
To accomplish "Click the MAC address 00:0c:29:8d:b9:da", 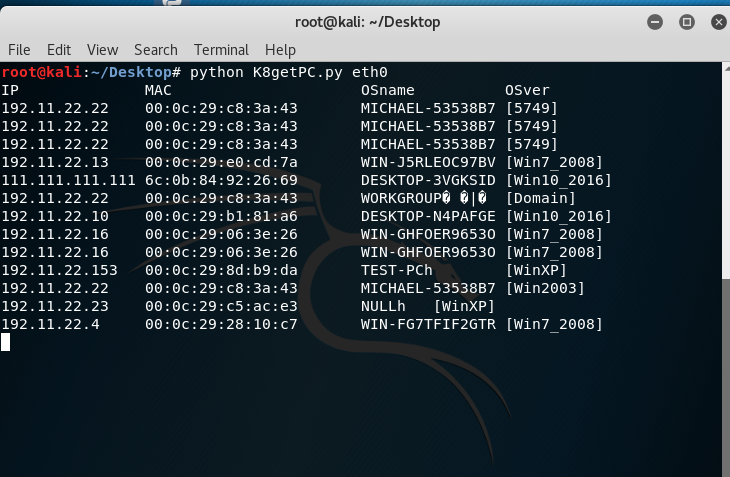I will [221, 271].
